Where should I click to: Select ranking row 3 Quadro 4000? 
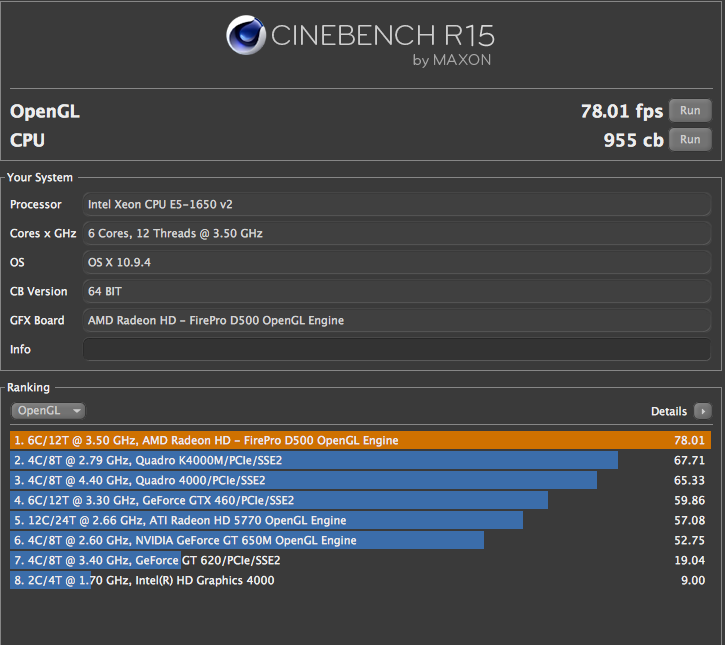coord(360,480)
